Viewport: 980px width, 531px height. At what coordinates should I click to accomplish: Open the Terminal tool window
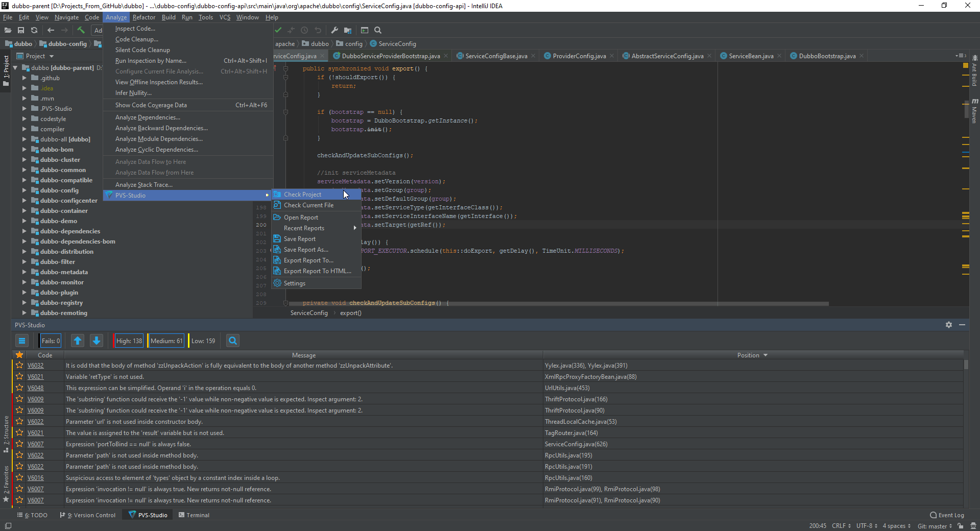point(194,515)
